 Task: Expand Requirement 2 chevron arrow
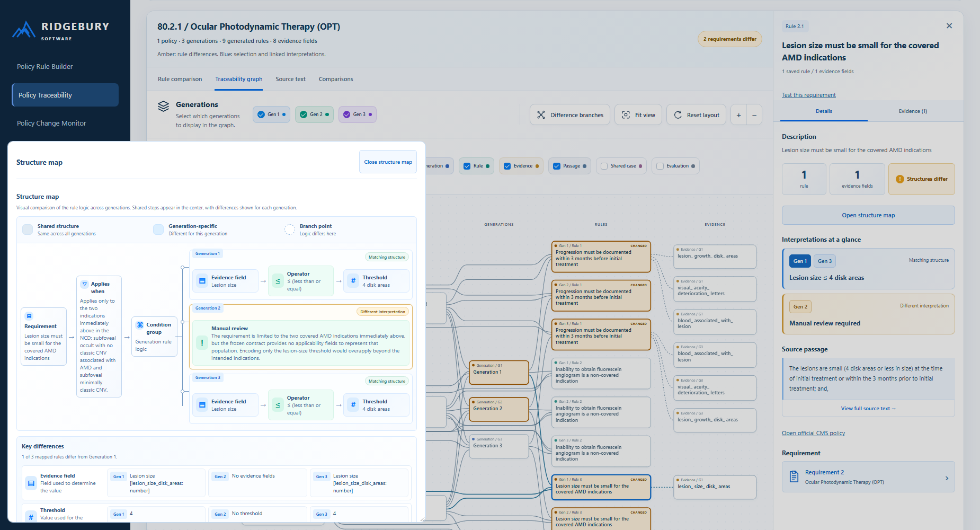coord(947,478)
